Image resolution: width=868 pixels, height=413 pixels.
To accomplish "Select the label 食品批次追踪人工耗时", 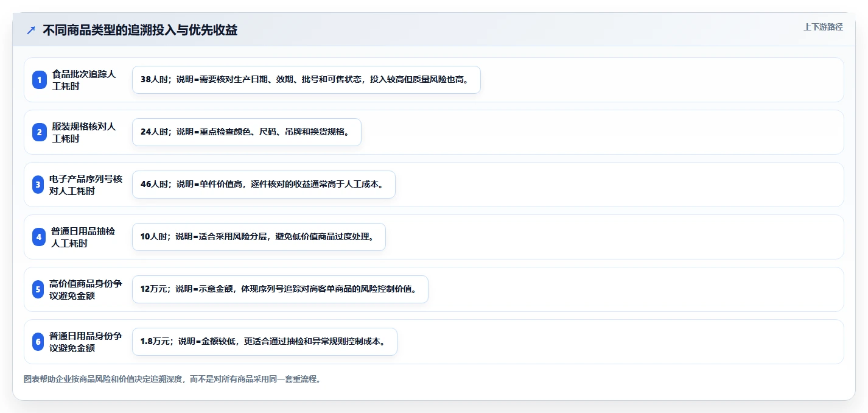I will coord(83,80).
